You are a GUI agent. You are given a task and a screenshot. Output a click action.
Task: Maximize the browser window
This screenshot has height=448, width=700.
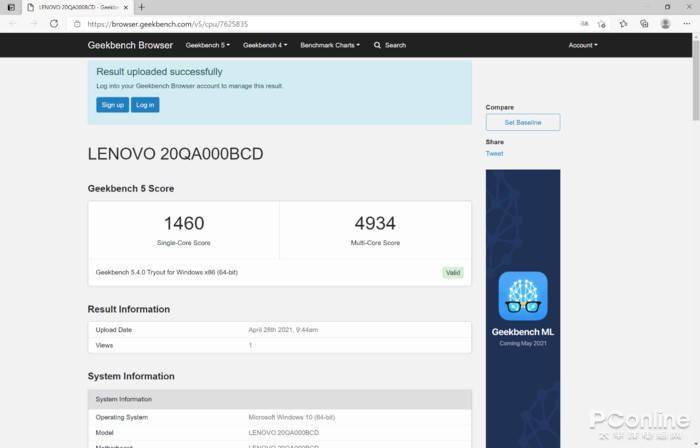pos(667,7)
